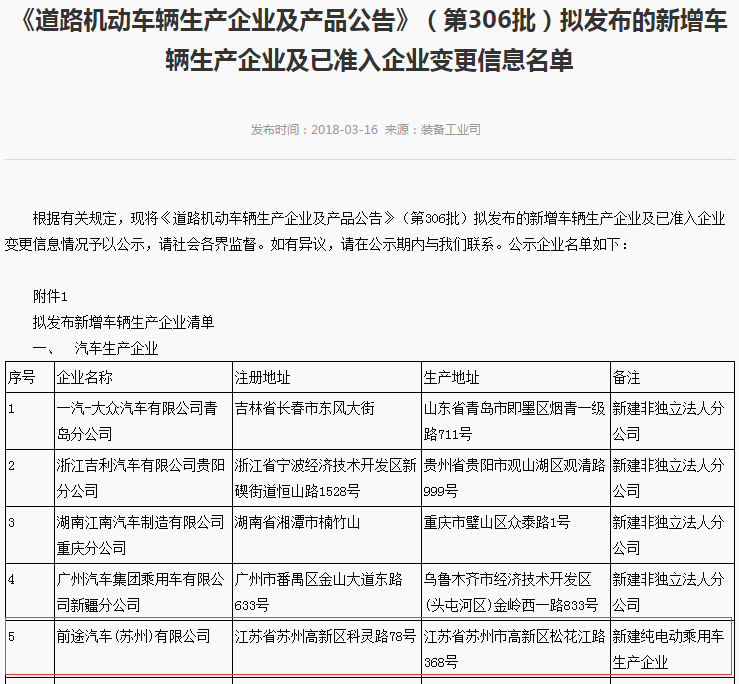Click the 生产地址 column header
Image resolution: width=739 pixels, height=684 pixels.
click(516, 377)
